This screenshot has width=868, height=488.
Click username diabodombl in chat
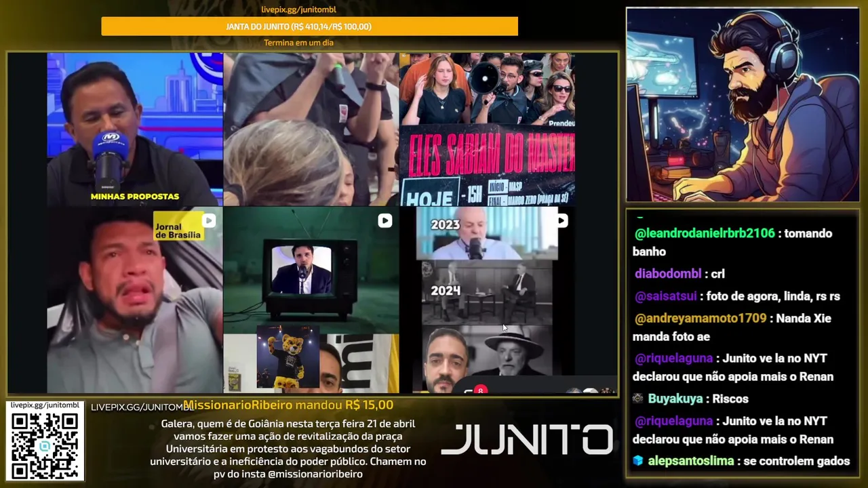668,274
